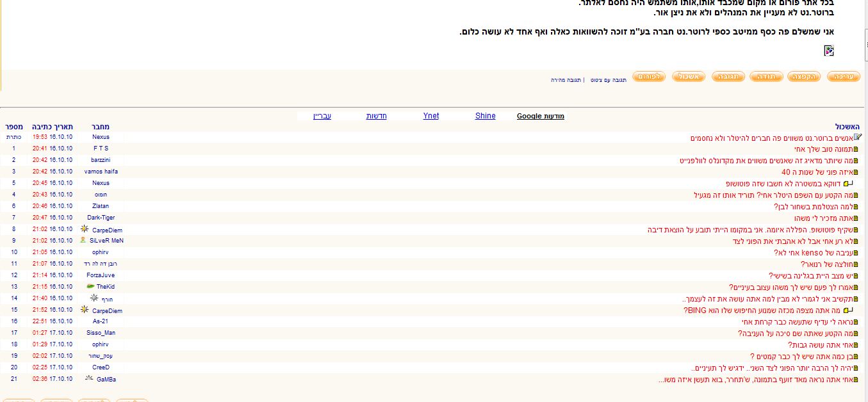Click the broken image icon in the post

829,51
